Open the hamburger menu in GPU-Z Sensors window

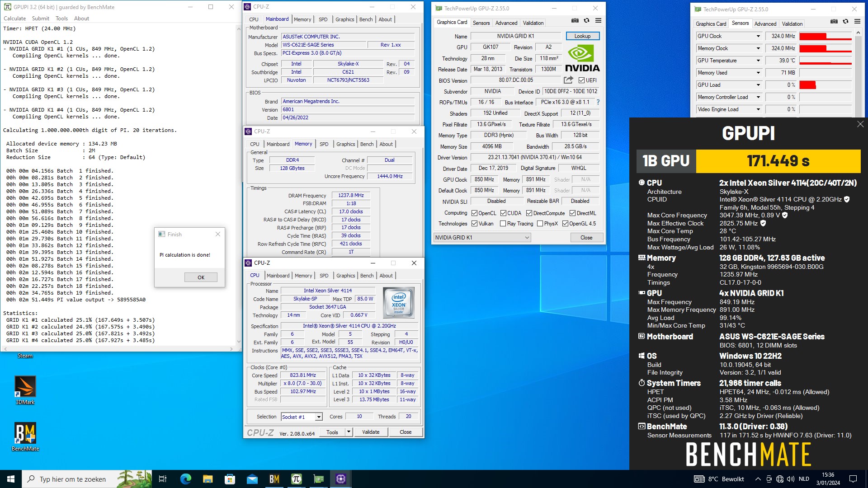[857, 22]
